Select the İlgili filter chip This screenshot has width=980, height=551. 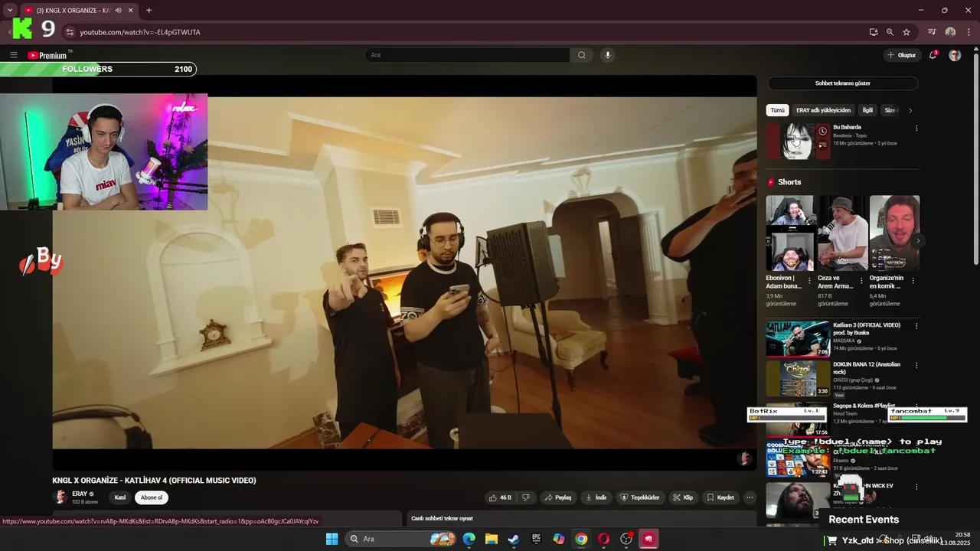pyautogui.click(x=867, y=110)
